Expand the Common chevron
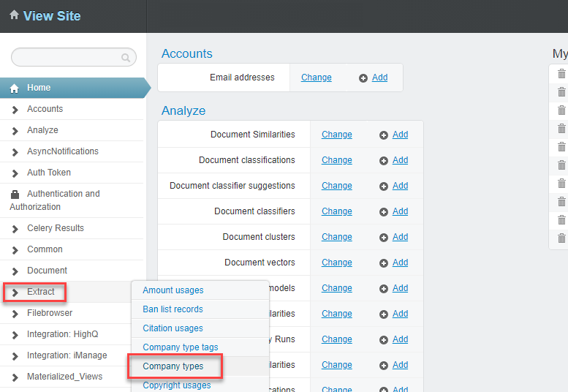 click(15, 250)
